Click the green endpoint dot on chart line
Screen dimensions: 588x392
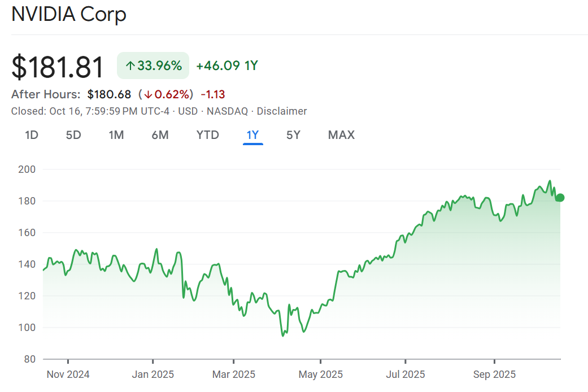click(560, 198)
